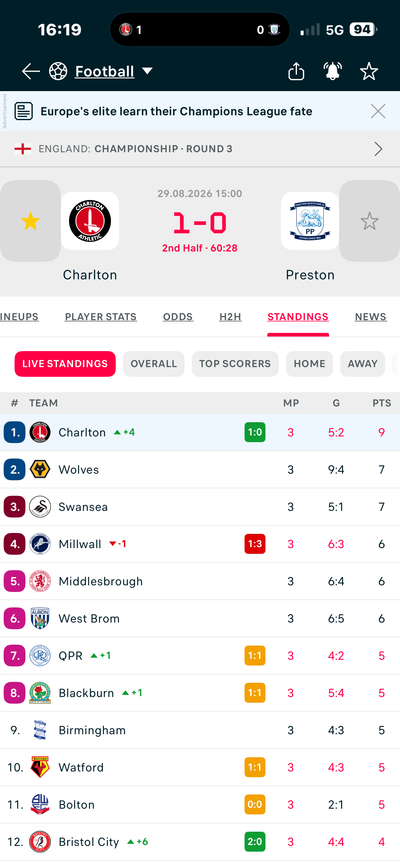The width and height of the screenshot is (400, 868).
Task: Open Championship Round 3 chevron
Action: click(378, 149)
